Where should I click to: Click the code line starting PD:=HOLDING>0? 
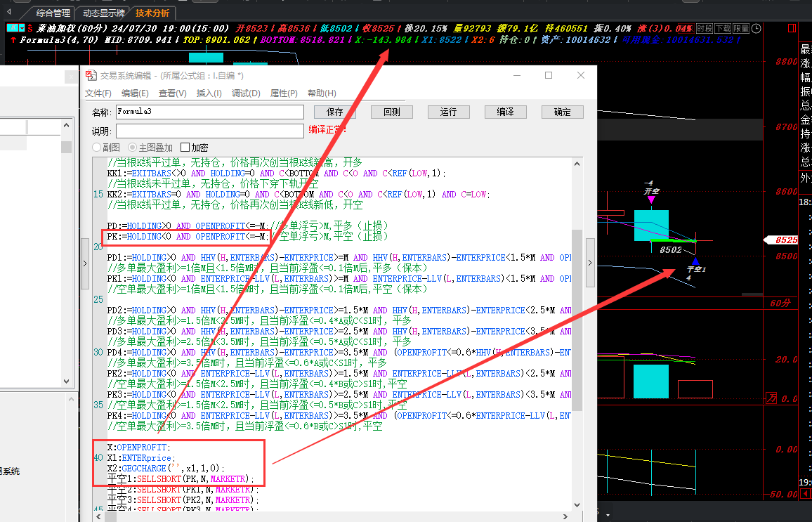point(247,226)
